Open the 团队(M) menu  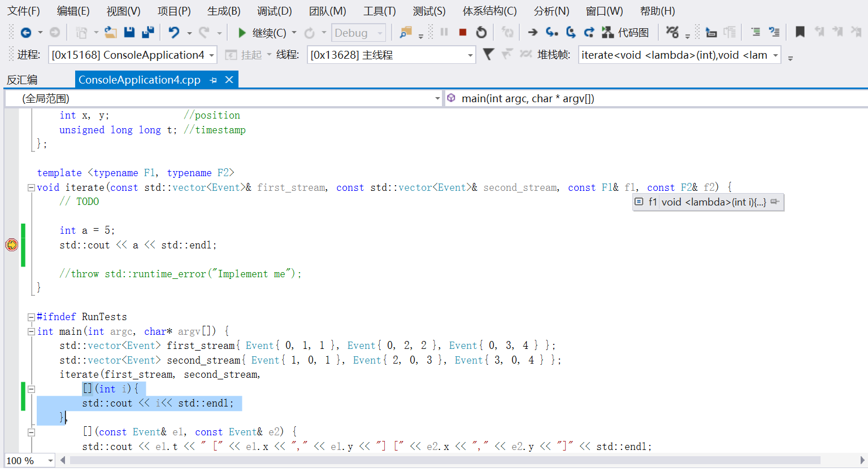[x=327, y=11]
